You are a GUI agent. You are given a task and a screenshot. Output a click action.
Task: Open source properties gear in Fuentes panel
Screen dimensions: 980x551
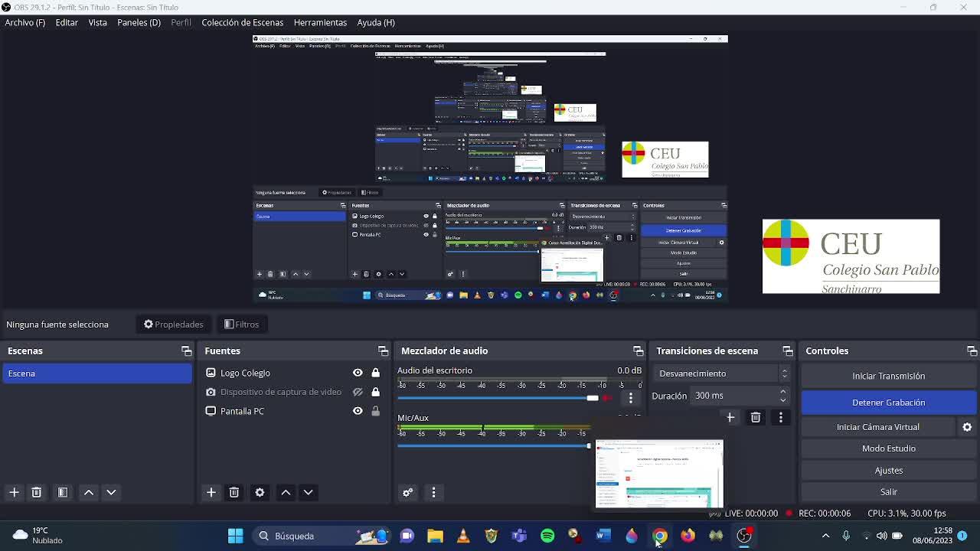[260, 492]
